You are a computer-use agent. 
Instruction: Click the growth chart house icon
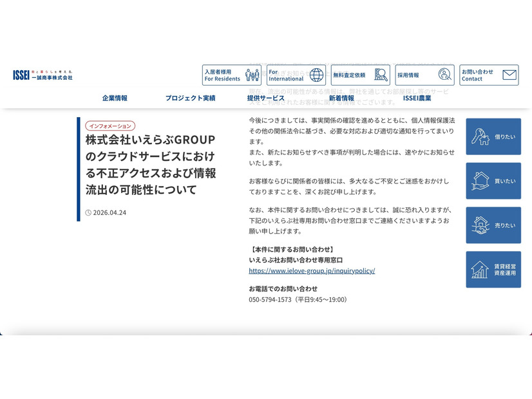480,270
